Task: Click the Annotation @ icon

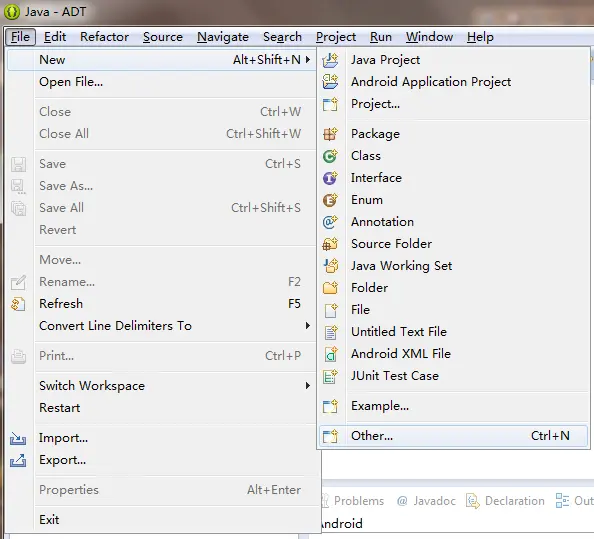Action: pyautogui.click(x=330, y=222)
